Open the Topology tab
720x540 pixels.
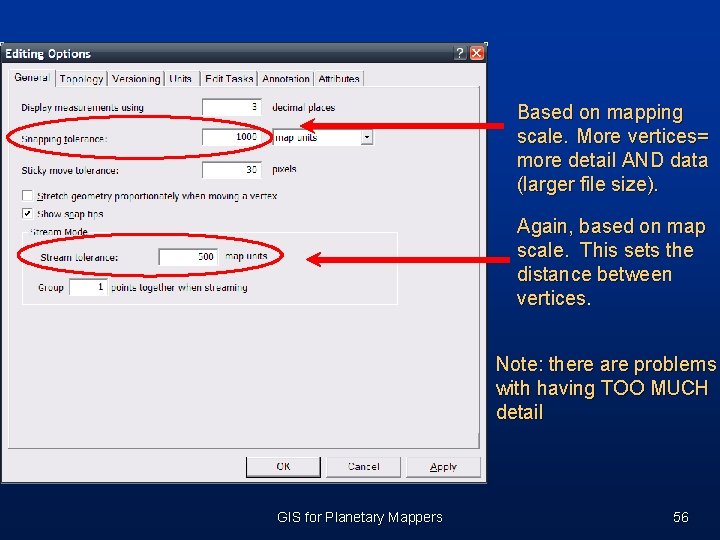click(x=81, y=79)
